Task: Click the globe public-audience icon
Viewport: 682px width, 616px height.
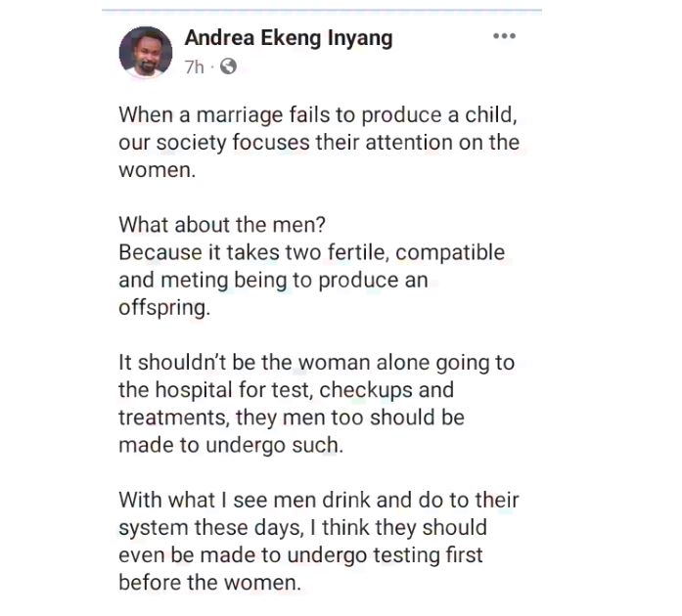Action: click(x=228, y=66)
